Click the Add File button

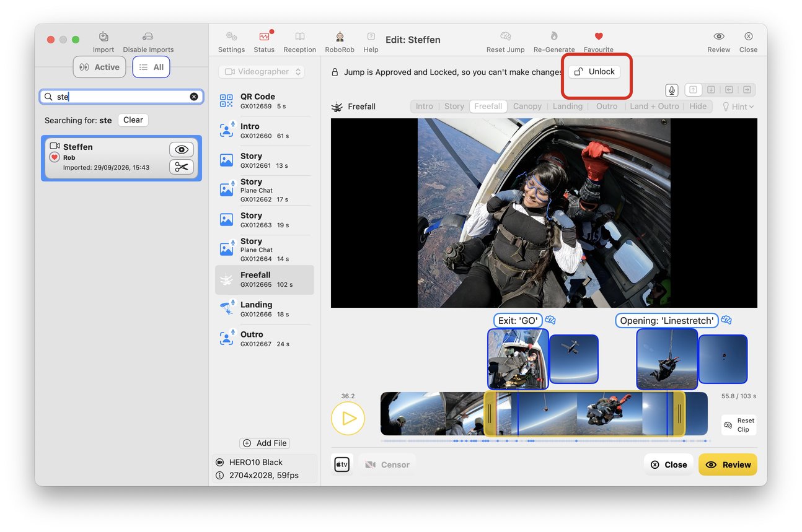coord(265,443)
